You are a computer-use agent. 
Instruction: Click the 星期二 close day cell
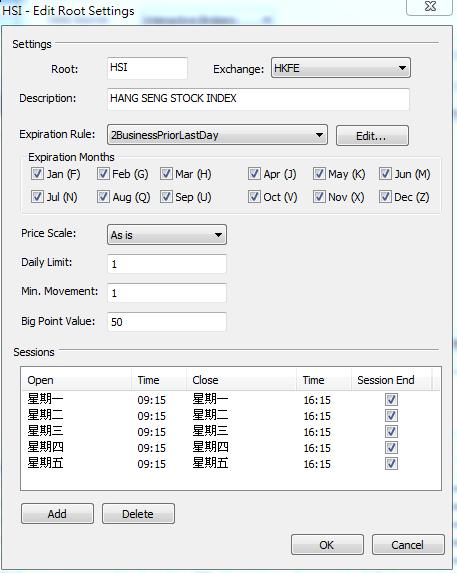pyautogui.click(x=210, y=415)
